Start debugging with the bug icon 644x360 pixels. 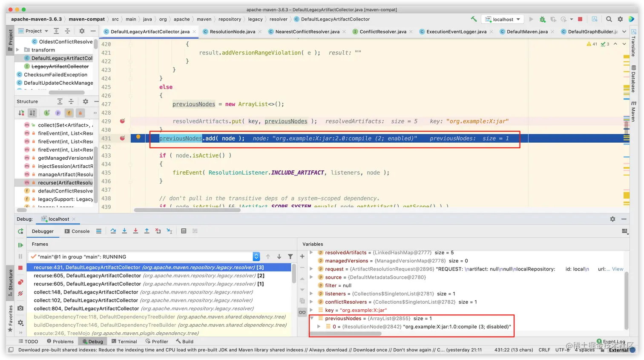point(542,19)
